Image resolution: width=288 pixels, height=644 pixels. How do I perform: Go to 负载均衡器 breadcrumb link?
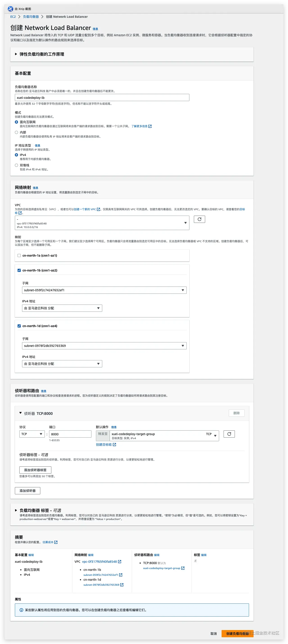(x=31, y=17)
